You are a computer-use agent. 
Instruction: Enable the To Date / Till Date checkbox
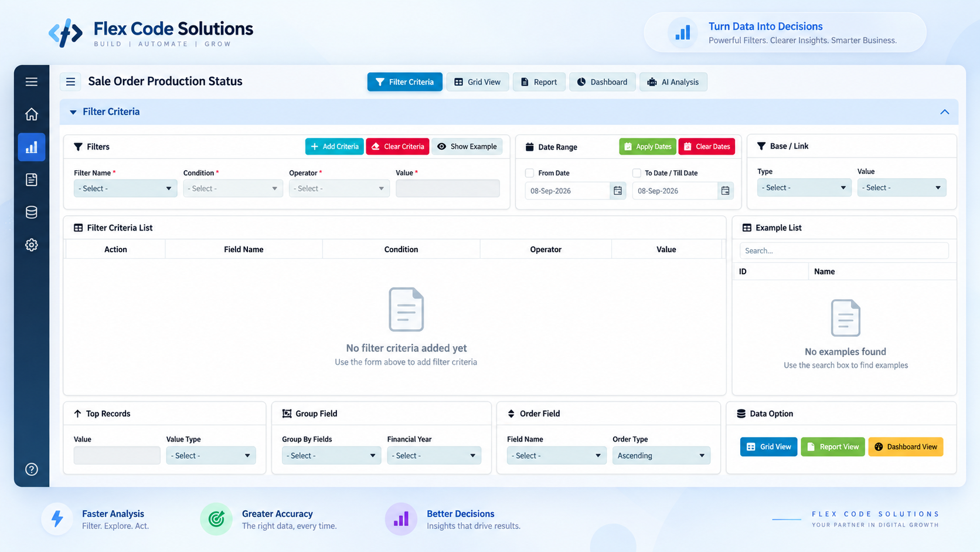tap(637, 173)
